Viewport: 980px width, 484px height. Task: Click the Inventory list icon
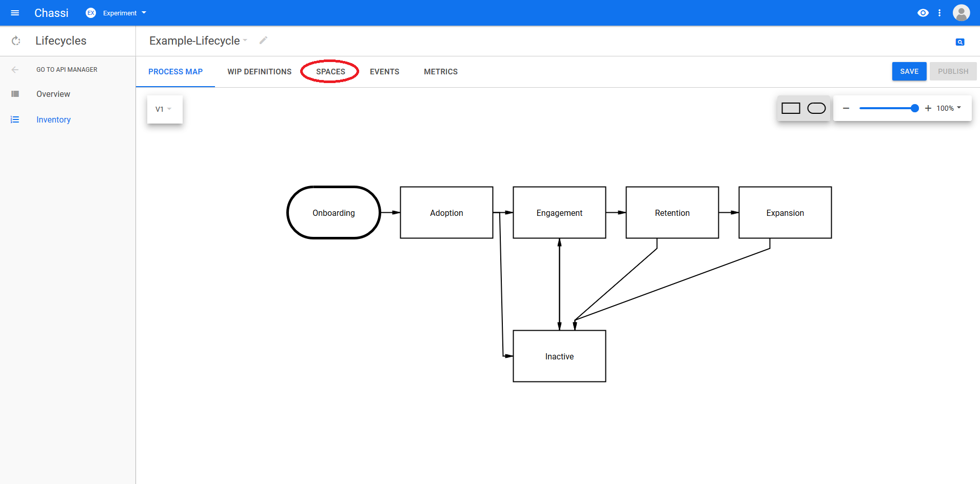[15, 119]
